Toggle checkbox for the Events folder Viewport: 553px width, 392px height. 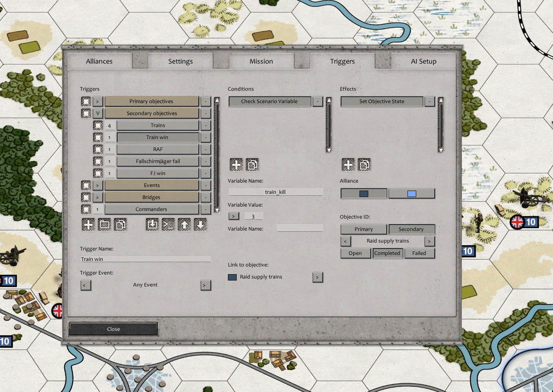pos(86,185)
